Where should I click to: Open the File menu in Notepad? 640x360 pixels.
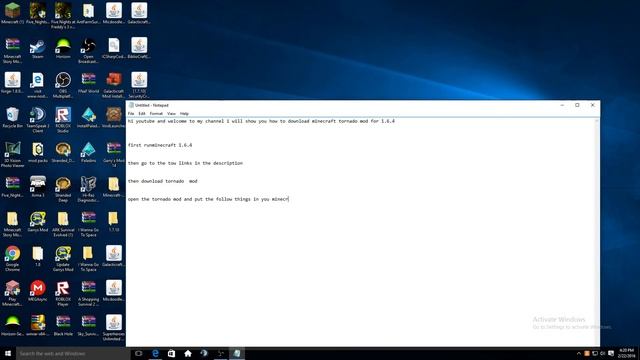tap(131, 113)
